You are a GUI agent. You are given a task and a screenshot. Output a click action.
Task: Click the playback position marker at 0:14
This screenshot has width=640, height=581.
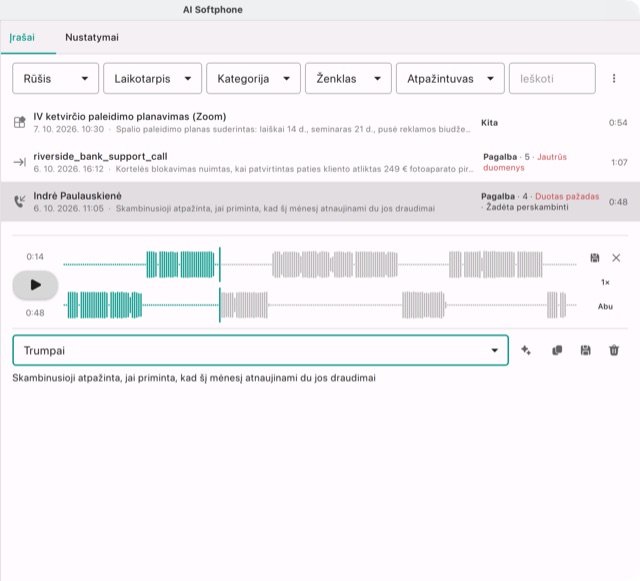(x=220, y=285)
